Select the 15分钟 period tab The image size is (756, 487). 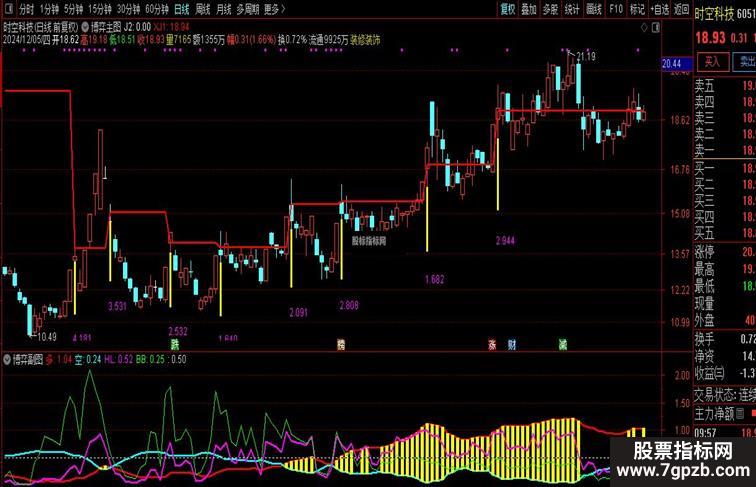tap(100, 9)
